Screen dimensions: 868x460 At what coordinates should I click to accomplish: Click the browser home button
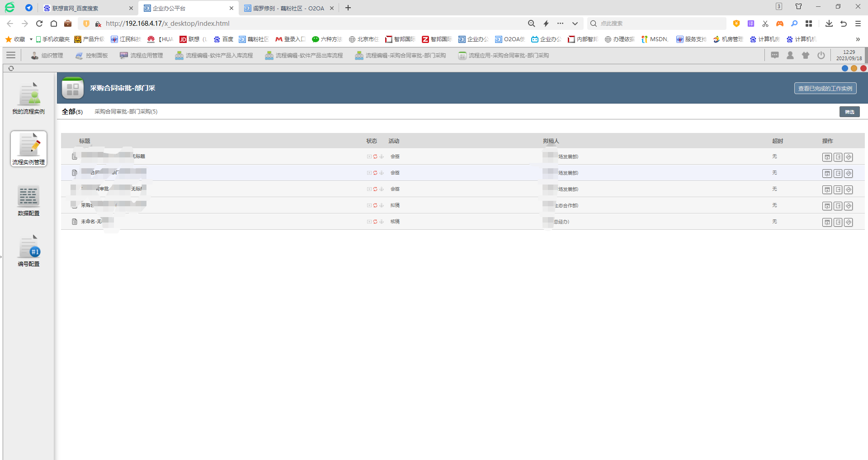click(x=54, y=24)
